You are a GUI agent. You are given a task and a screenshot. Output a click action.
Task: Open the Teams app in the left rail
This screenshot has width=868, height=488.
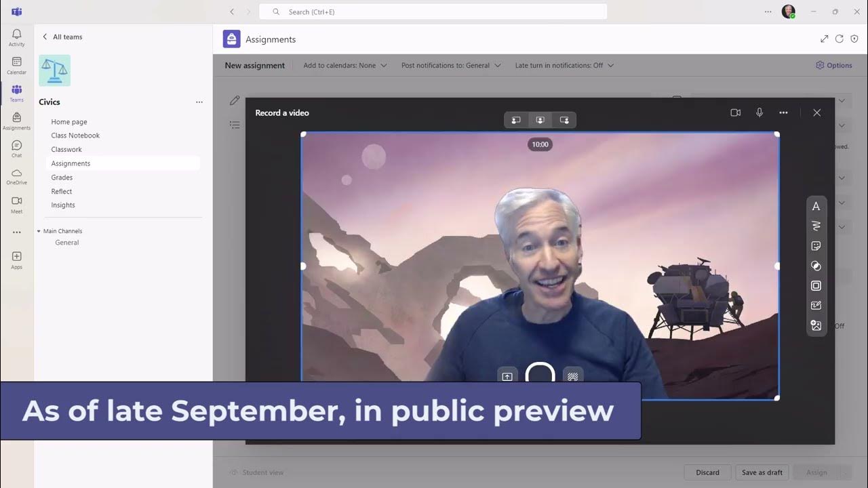tap(16, 93)
